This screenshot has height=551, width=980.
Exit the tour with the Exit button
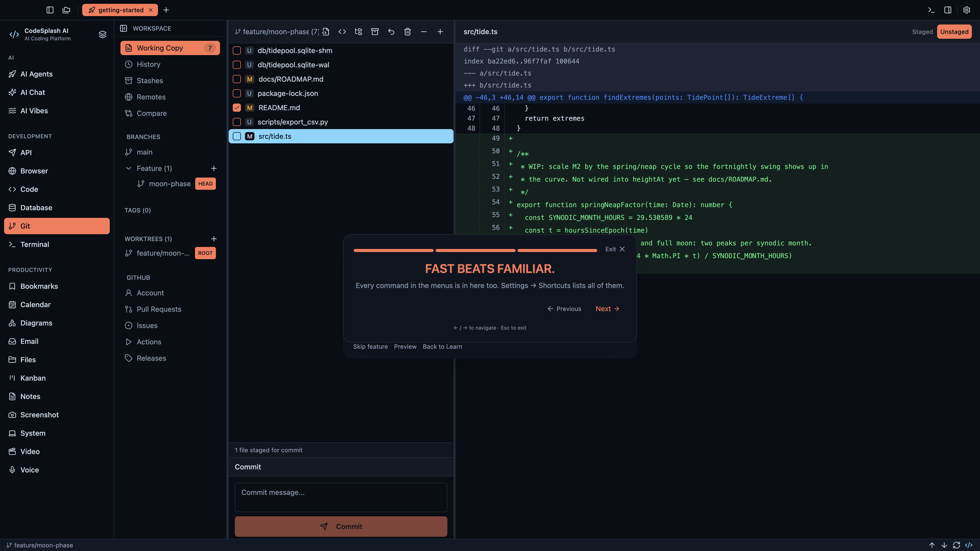(615, 249)
